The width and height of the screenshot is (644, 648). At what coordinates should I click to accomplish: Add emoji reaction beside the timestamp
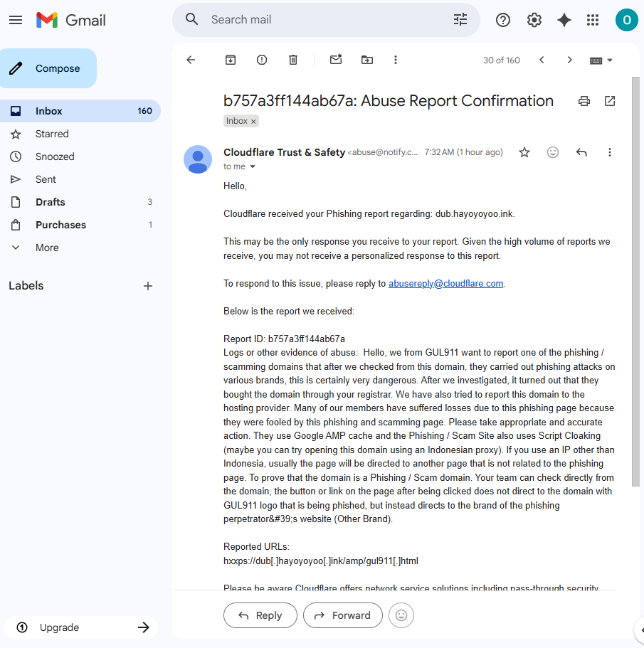(x=553, y=152)
